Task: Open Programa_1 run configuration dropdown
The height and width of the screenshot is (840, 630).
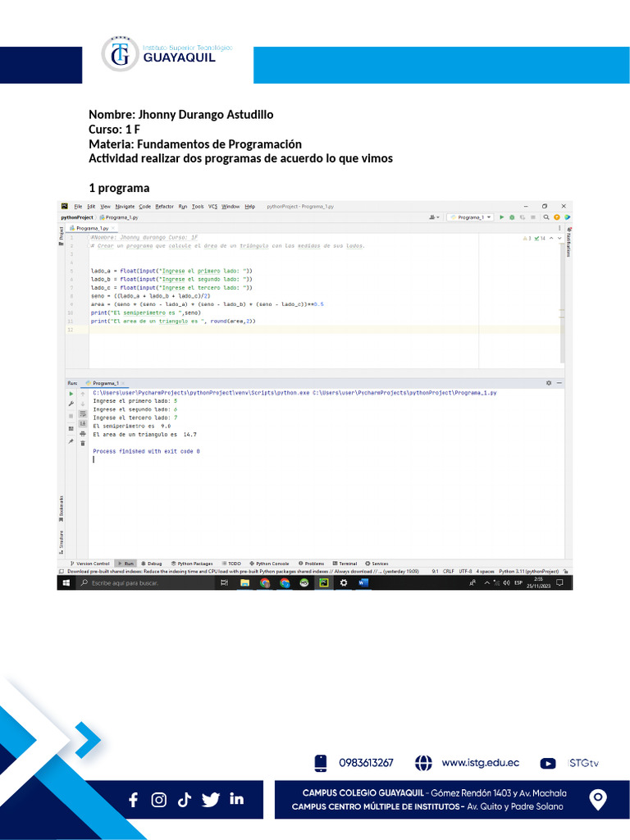Action: [470, 217]
